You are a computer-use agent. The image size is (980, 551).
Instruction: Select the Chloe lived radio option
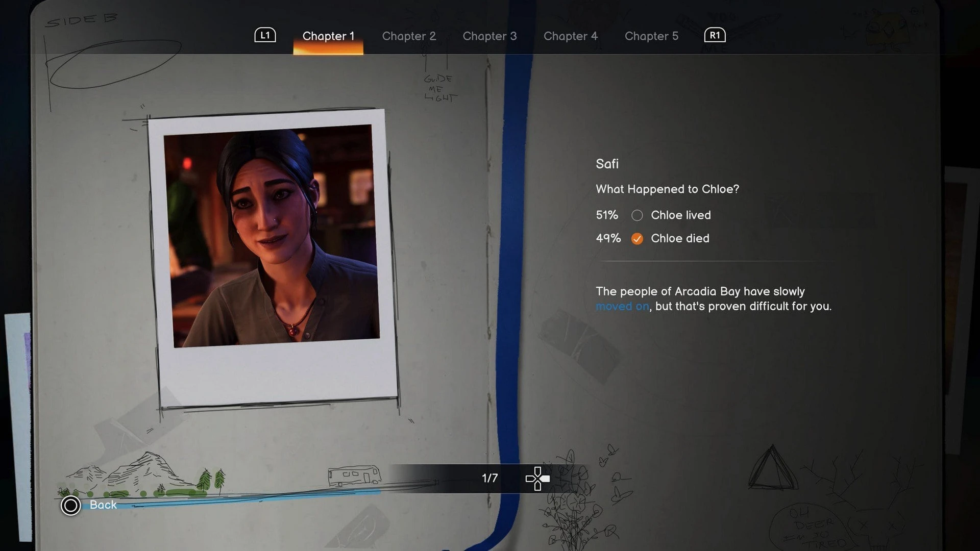click(637, 215)
